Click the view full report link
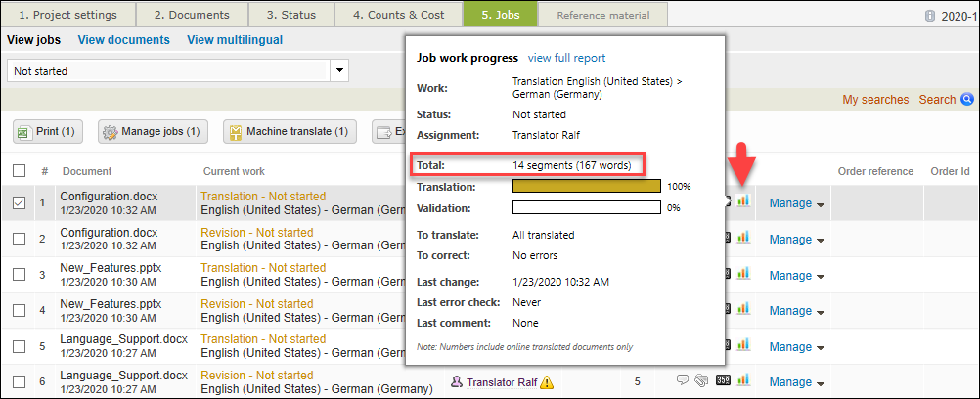 566,58
